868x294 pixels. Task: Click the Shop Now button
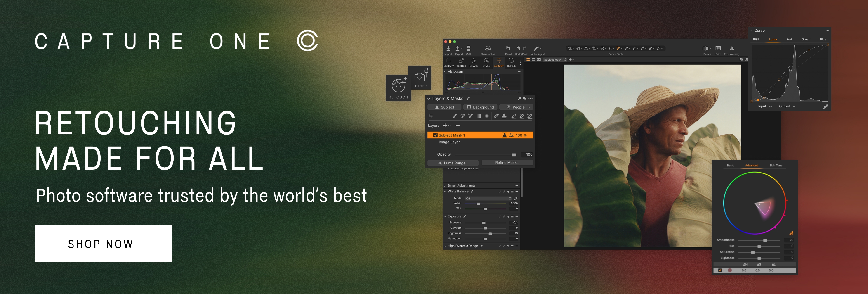pyautogui.click(x=104, y=243)
